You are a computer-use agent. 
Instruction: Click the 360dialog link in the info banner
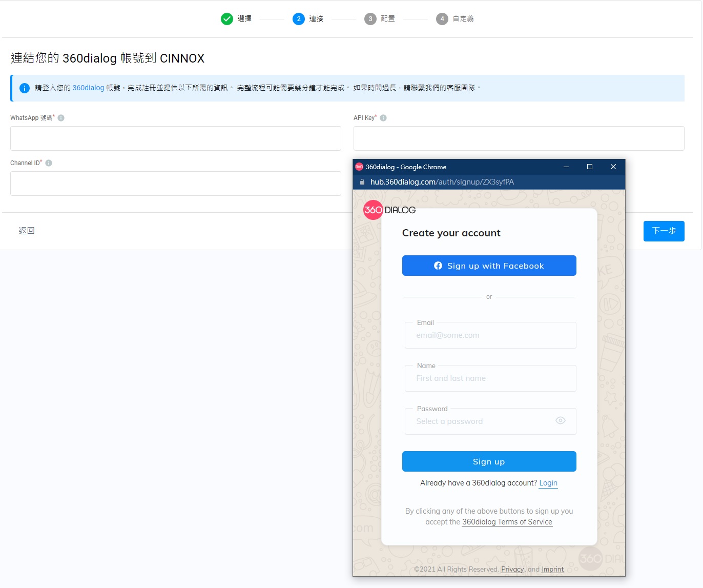point(88,88)
